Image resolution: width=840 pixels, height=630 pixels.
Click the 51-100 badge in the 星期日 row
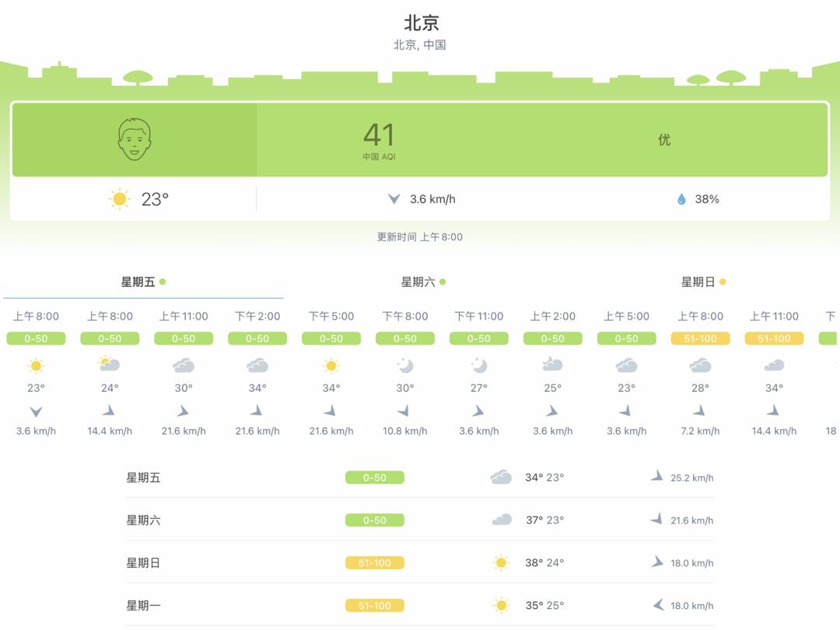[374, 562]
